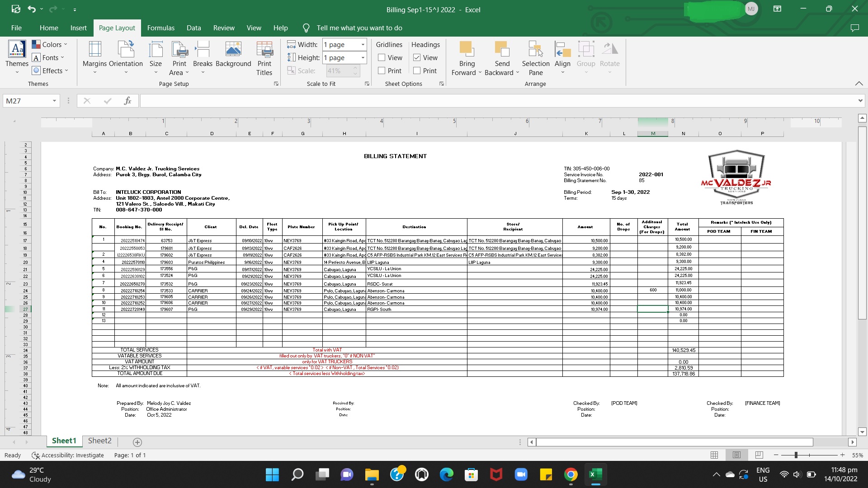
Task: Switch to the Data tab
Action: coord(193,28)
